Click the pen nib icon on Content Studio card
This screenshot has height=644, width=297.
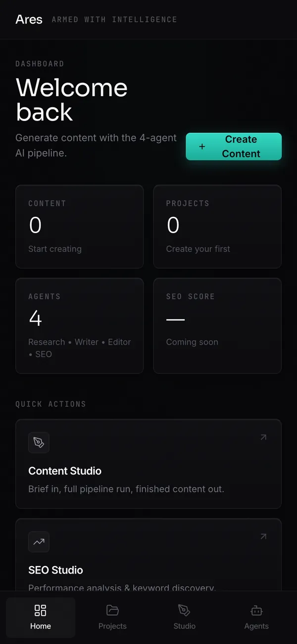coord(39,442)
